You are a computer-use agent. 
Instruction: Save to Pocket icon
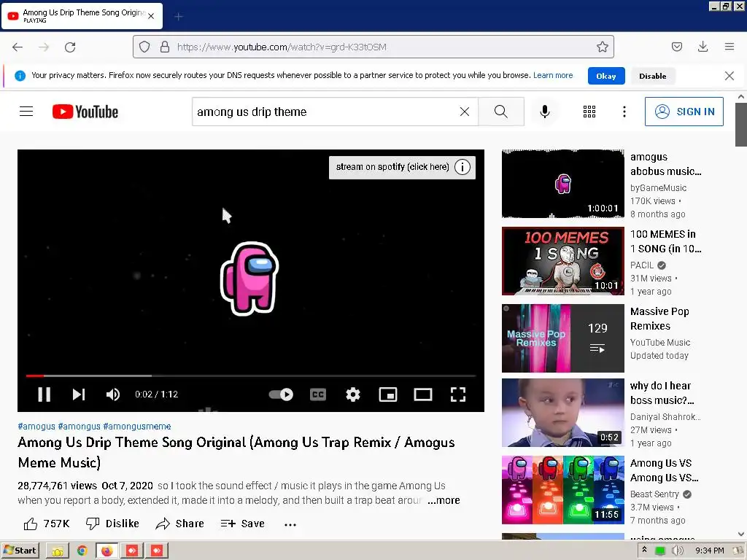(x=676, y=47)
